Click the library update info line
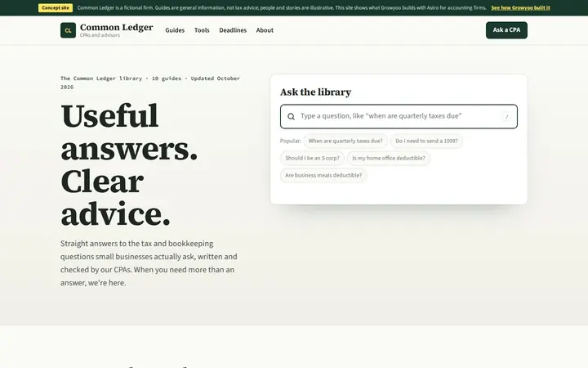This screenshot has height=368, width=588. point(150,83)
